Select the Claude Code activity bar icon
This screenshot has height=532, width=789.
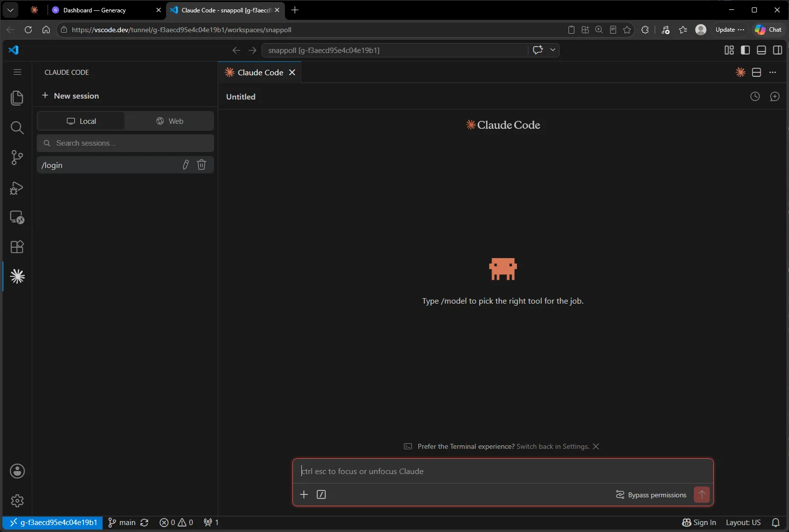[x=17, y=276]
